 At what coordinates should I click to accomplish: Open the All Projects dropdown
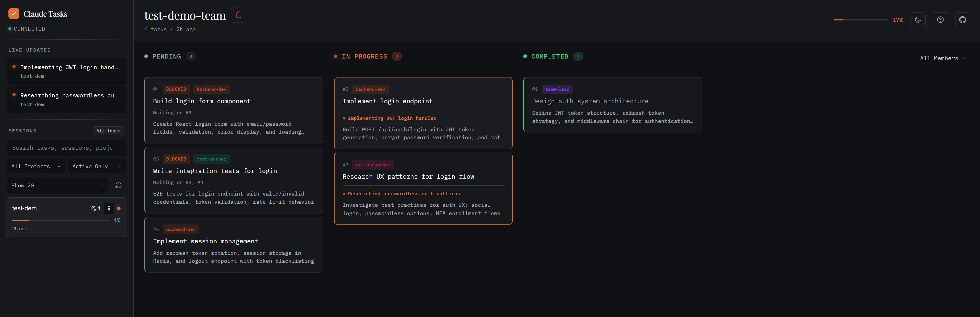(36, 166)
